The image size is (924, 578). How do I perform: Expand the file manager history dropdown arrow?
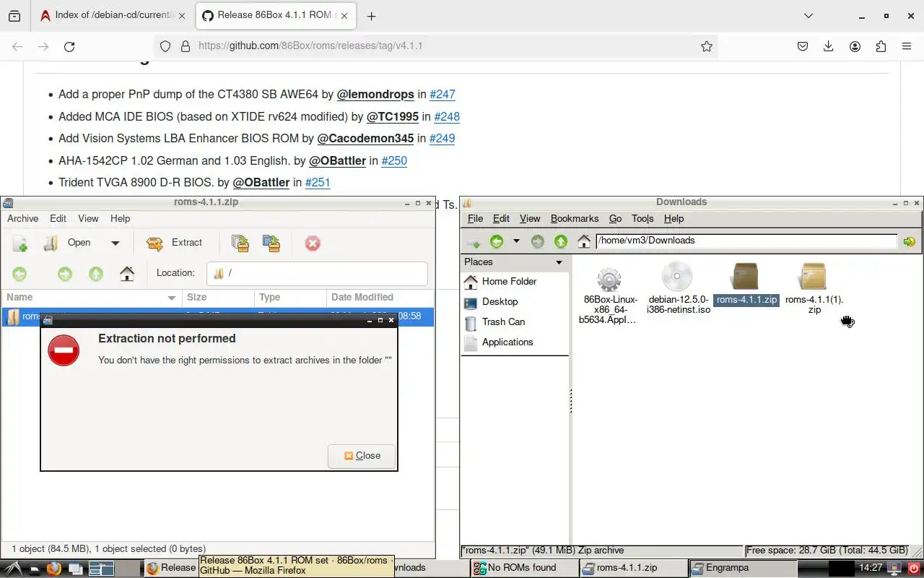click(x=515, y=241)
